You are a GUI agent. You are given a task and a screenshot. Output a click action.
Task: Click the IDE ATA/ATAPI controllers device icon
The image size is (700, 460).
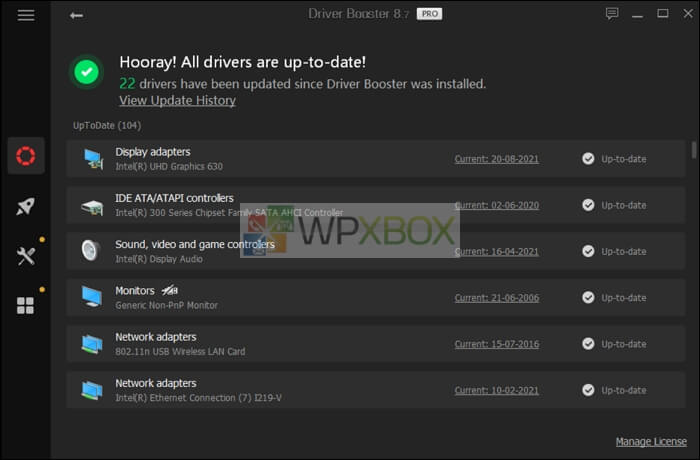(x=92, y=207)
